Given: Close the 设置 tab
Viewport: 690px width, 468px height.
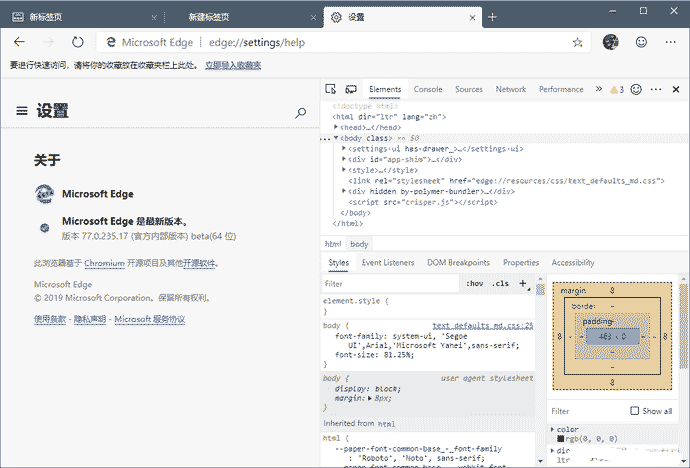Looking at the screenshot, I should click(x=472, y=18).
